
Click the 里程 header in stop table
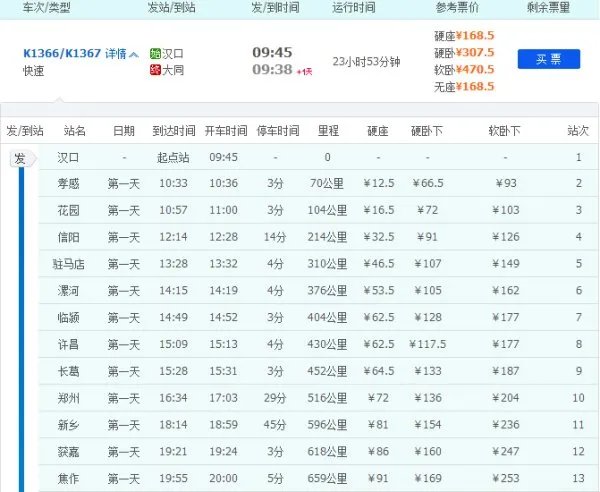click(328, 131)
